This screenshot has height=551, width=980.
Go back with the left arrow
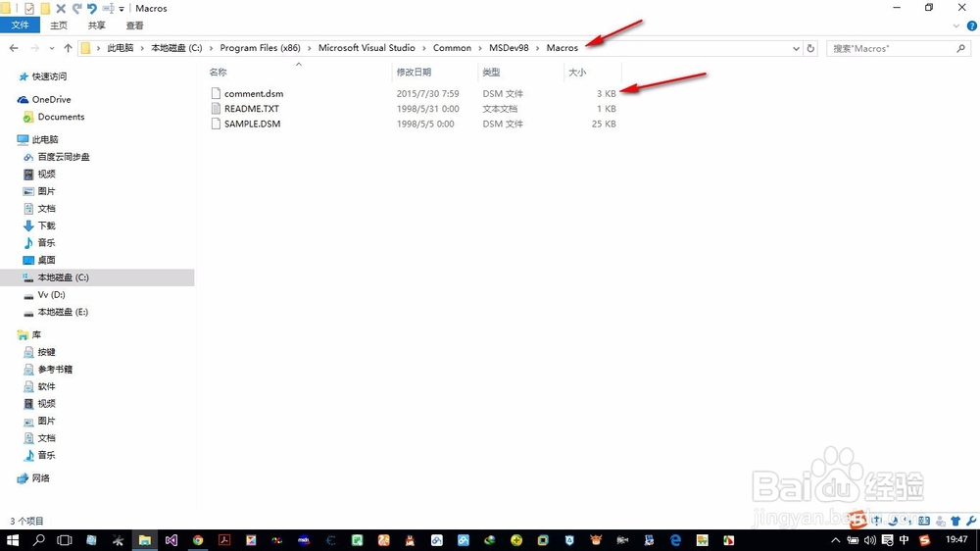[x=14, y=48]
